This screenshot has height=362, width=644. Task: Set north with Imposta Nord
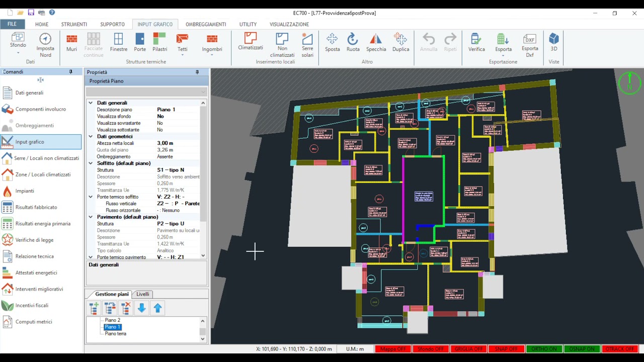45,45
